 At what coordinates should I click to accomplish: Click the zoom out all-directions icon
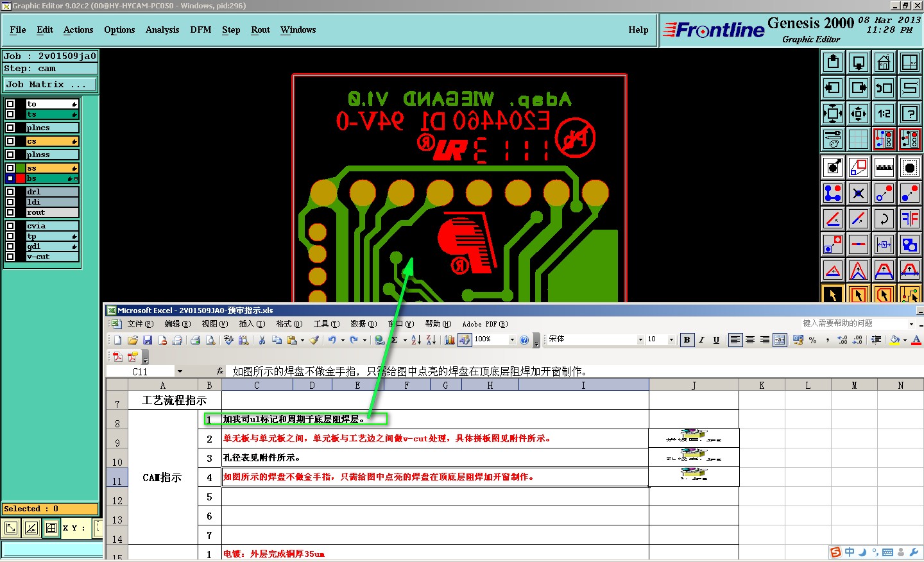coord(833,114)
